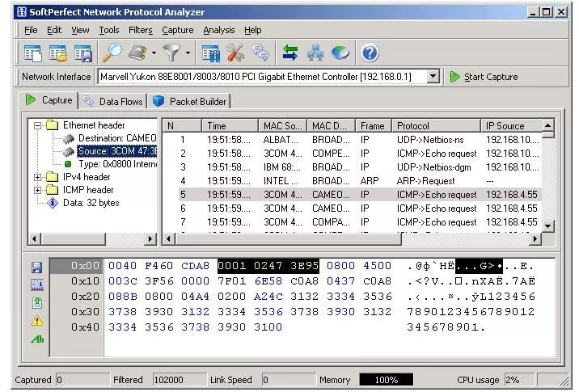Click the green-blue arrows traffic icon
Viewport: 579px width, 392px height.
click(290, 53)
